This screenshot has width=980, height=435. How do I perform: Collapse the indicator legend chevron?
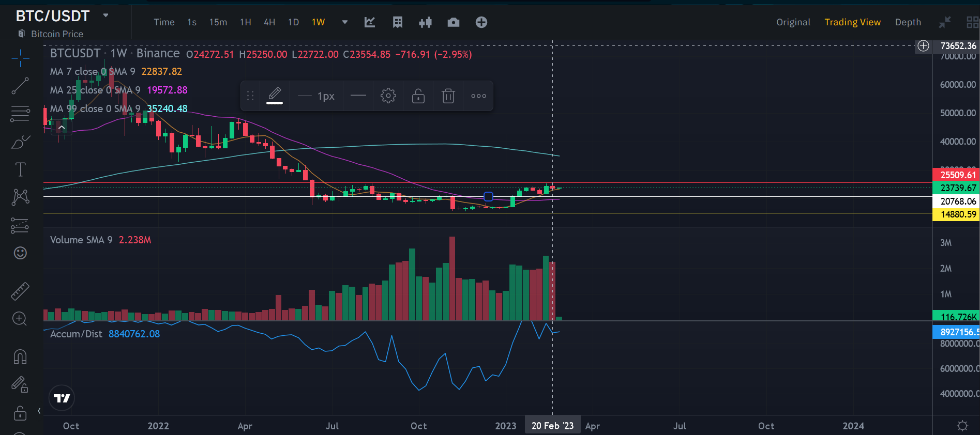click(62, 127)
